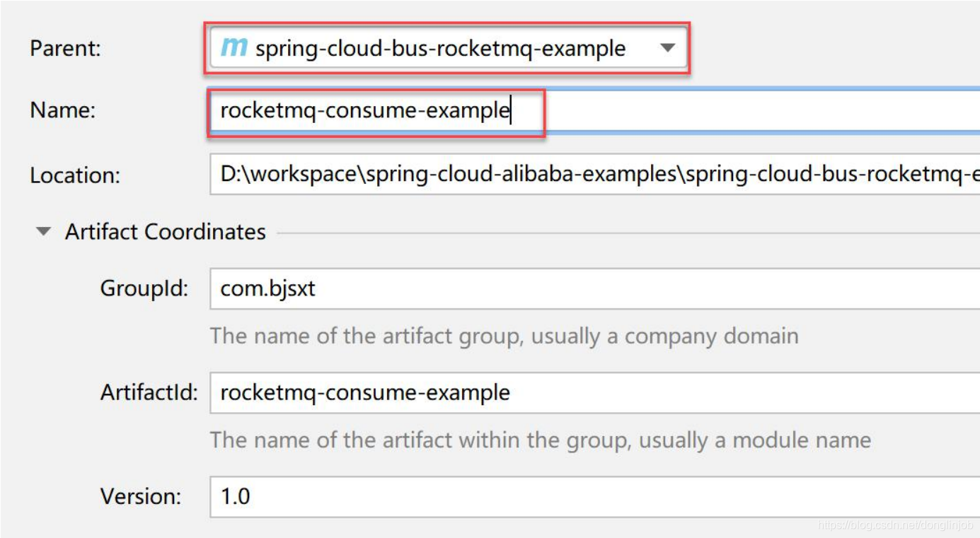
Task: Click the 'Parent:' label
Action: 65,49
